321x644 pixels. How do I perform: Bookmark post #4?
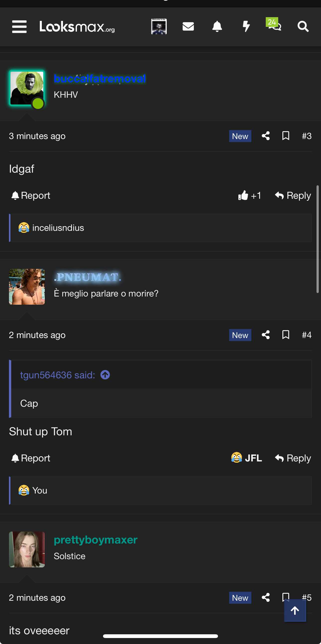(x=286, y=335)
